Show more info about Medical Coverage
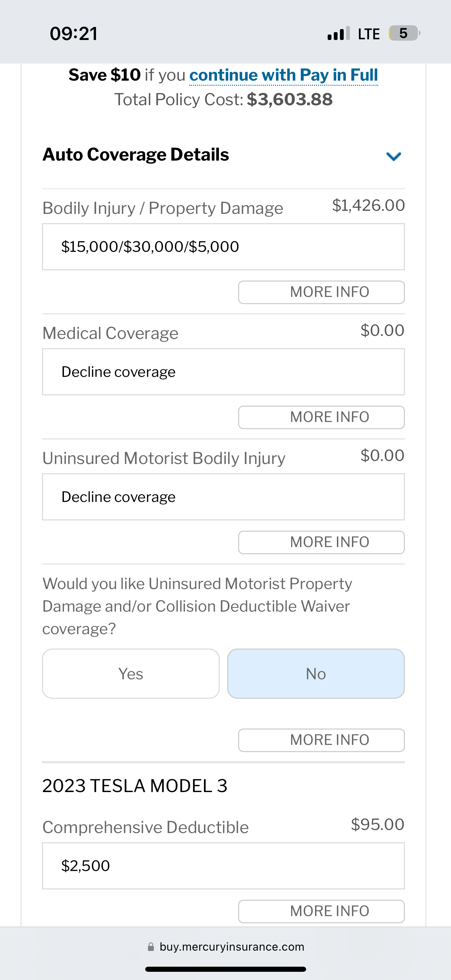This screenshot has width=451, height=980. [x=321, y=417]
